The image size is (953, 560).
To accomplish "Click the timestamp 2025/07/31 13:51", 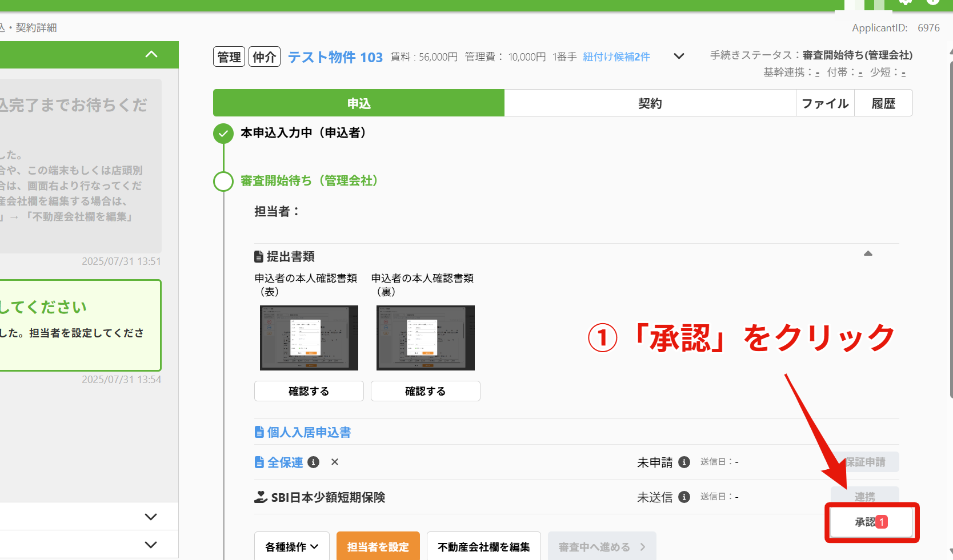I will coord(121,261).
